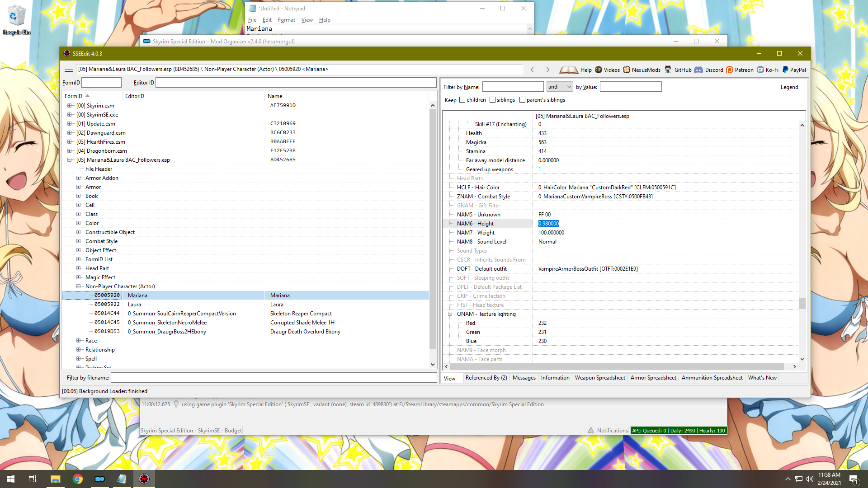Click the Legend button
This screenshot has height=488, width=868.
point(789,87)
